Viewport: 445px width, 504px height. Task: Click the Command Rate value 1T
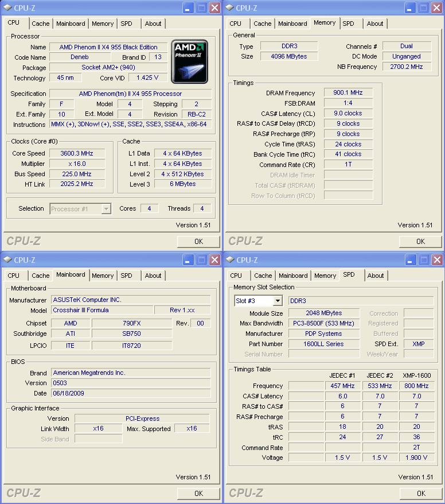348,165
